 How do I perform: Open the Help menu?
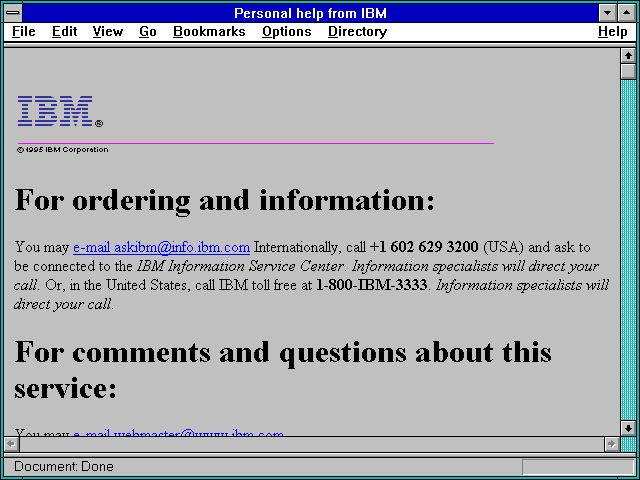point(613,32)
